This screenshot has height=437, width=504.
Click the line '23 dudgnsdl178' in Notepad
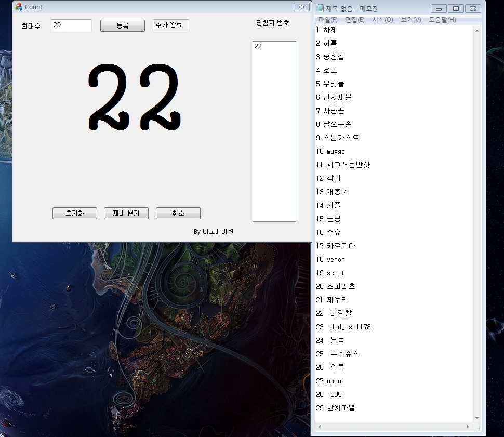click(343, 327)
